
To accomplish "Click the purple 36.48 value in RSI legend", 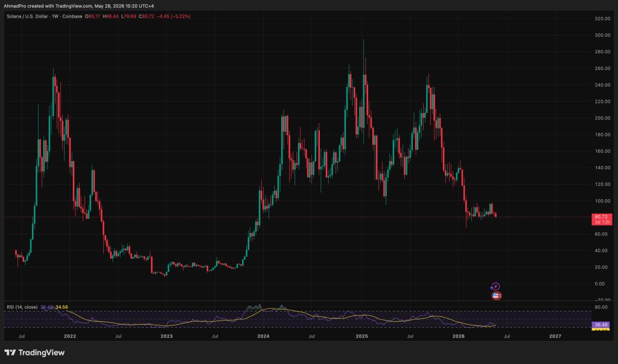I will [x=46, y=307].
